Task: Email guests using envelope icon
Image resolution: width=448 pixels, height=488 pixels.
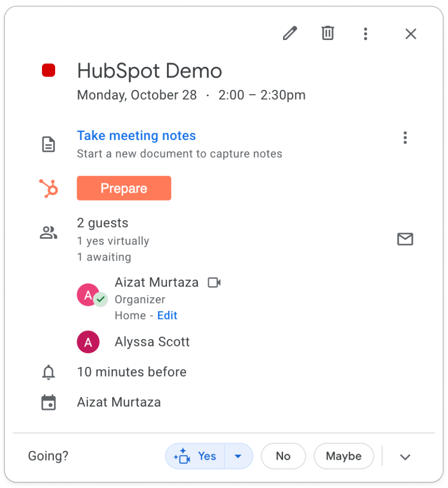Action: (x=405, y=239)
